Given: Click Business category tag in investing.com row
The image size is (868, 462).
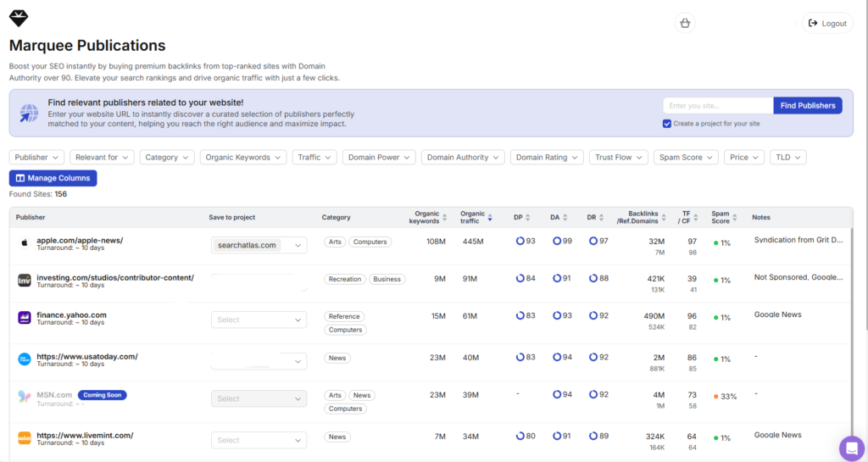Looking at the screenshot, I should point(387,280).
